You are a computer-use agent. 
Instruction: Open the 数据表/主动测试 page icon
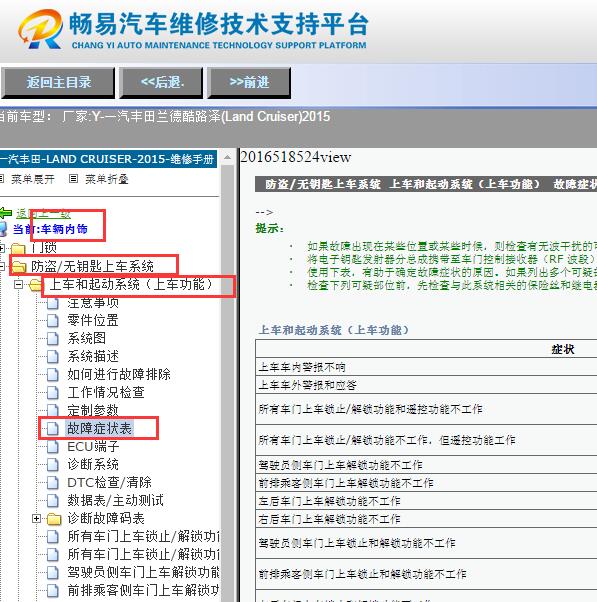[x=53, y=501]
